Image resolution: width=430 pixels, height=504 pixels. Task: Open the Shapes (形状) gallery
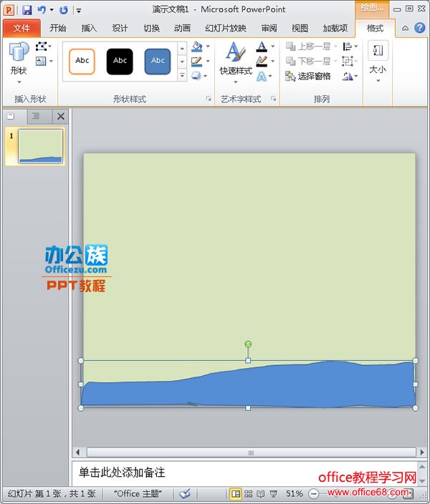[19, 63]
